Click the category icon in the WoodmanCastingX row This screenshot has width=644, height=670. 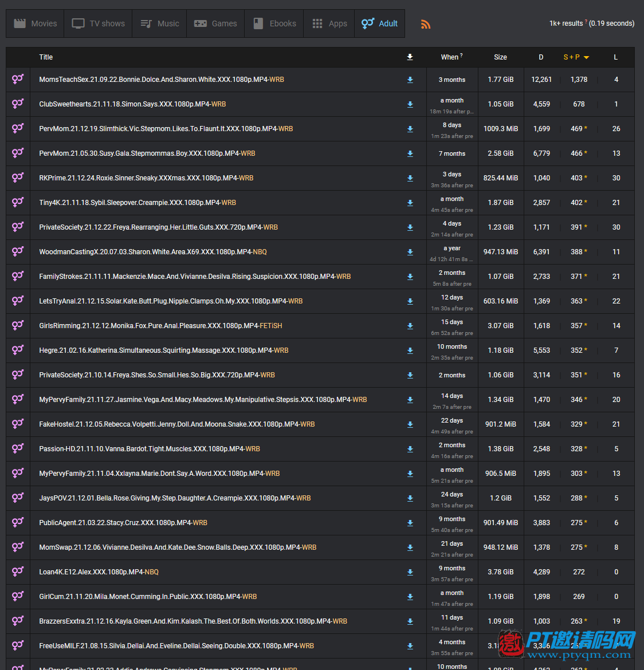[18, 251]
